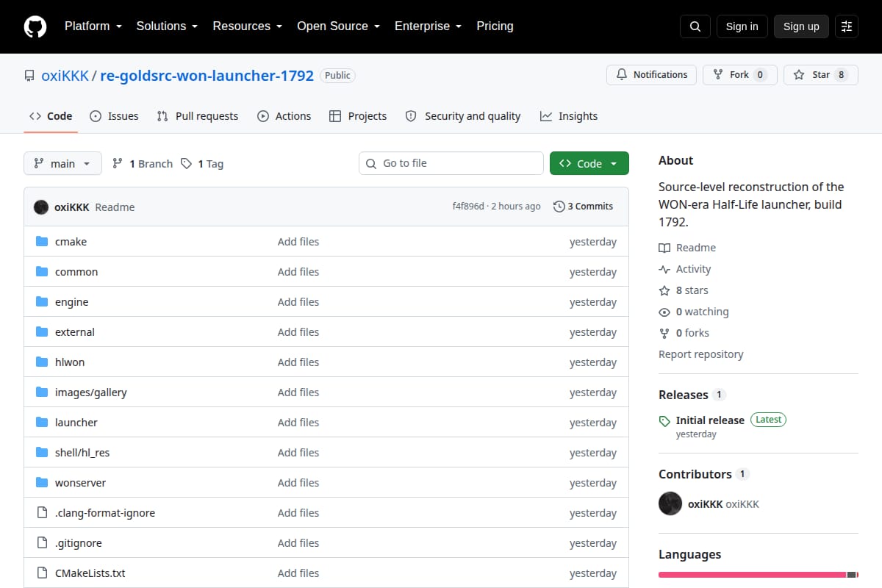This screenshot has height=588, width=882.
Task: Click the GitHub logo icon
Action: tap(35, 26)
